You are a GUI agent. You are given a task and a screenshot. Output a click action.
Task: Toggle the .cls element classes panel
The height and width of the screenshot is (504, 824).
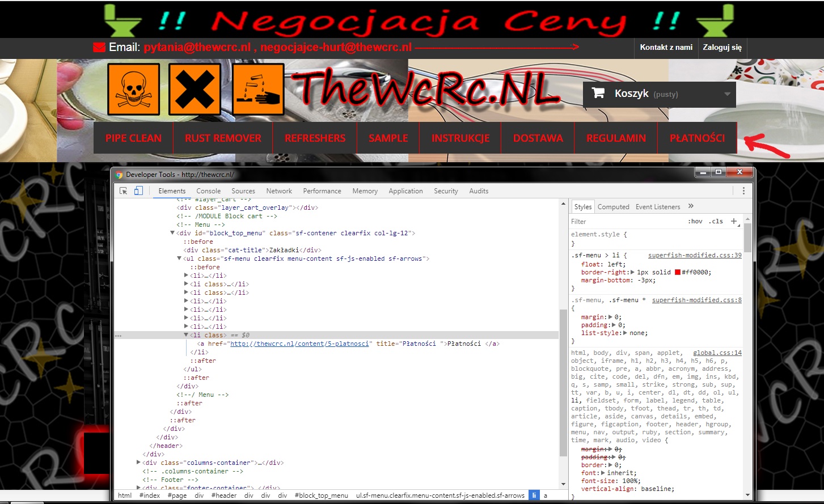point(716,222)
